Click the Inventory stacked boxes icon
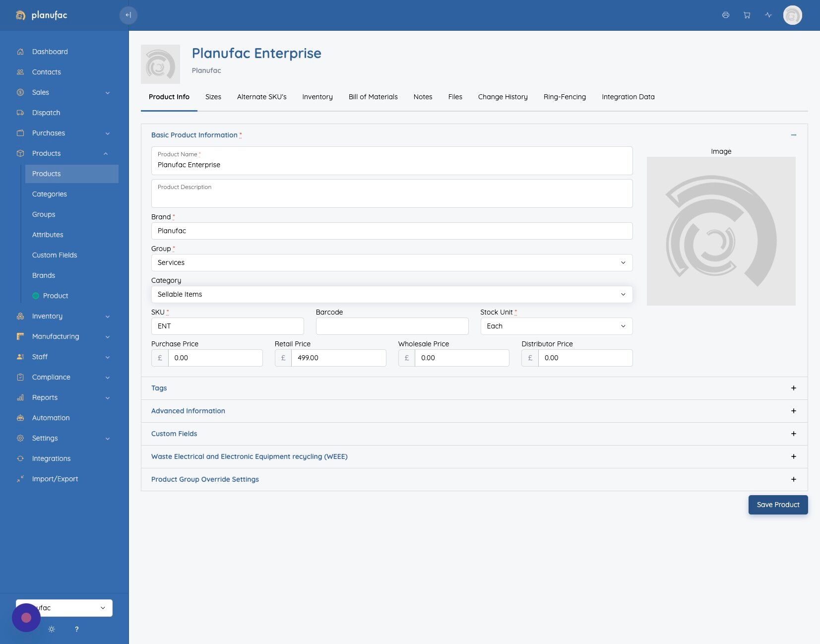 click(20, 316)
